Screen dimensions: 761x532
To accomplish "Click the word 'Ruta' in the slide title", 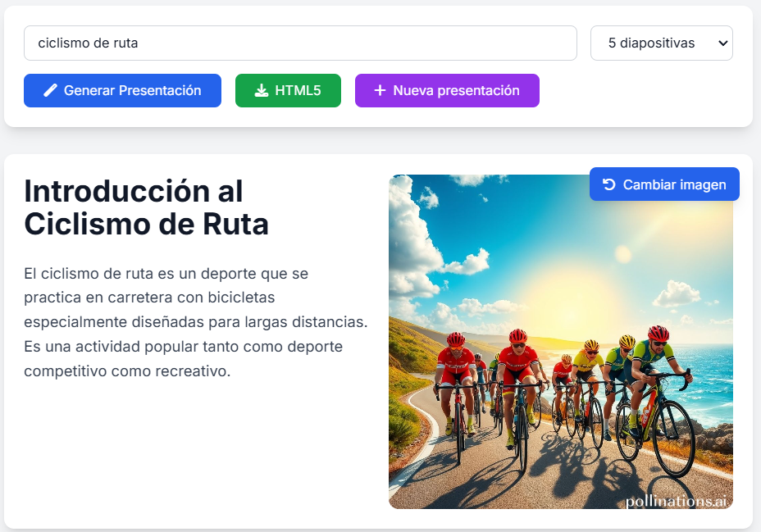I will (x=236, y=224).
